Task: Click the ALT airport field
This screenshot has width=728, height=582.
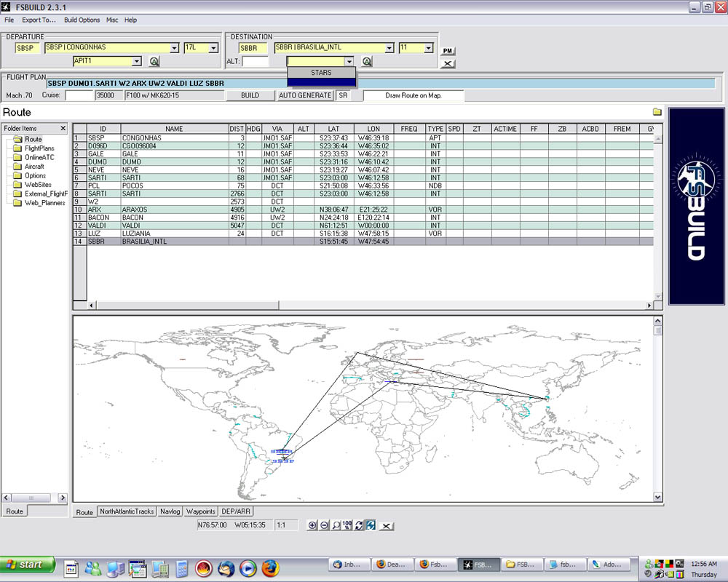Action: click(x=256, y=61)
